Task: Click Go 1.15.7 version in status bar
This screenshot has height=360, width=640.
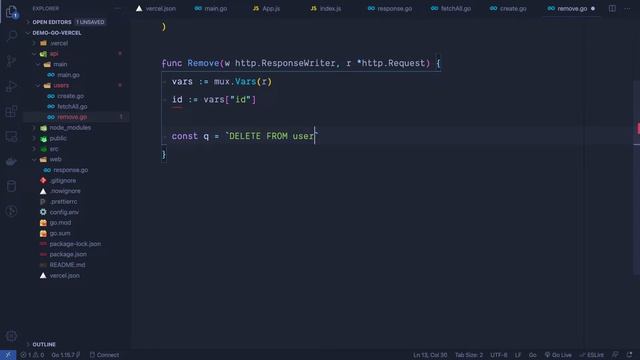Action: [65, 355]
